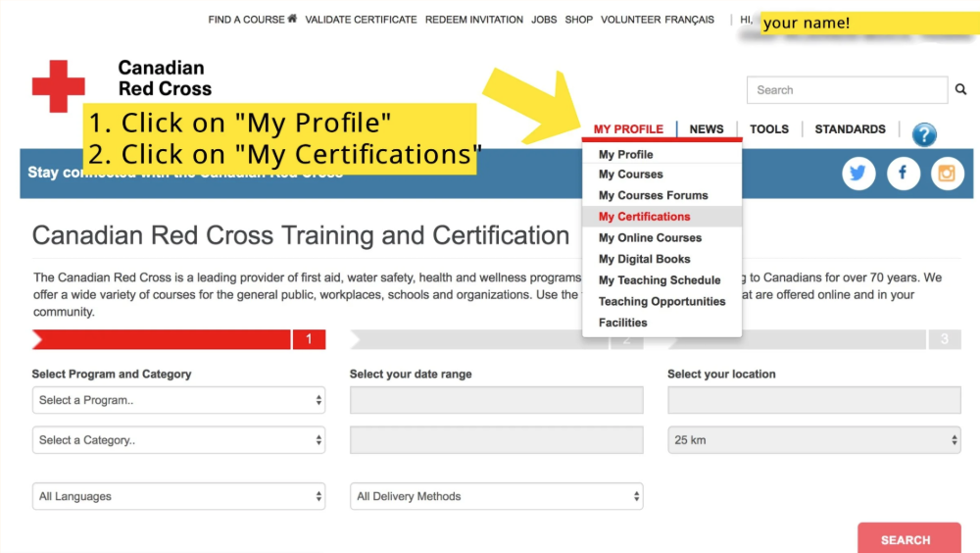Select My Certifications from the menu
Image resolution: width=980 pixels, height=553 pixels.
click(x=644, y=217)
